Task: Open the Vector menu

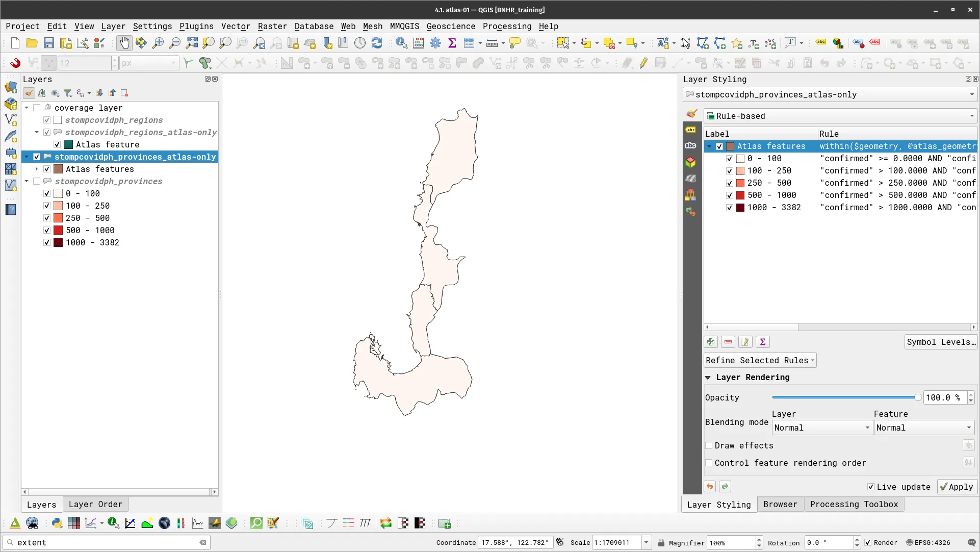Action: 236,27
